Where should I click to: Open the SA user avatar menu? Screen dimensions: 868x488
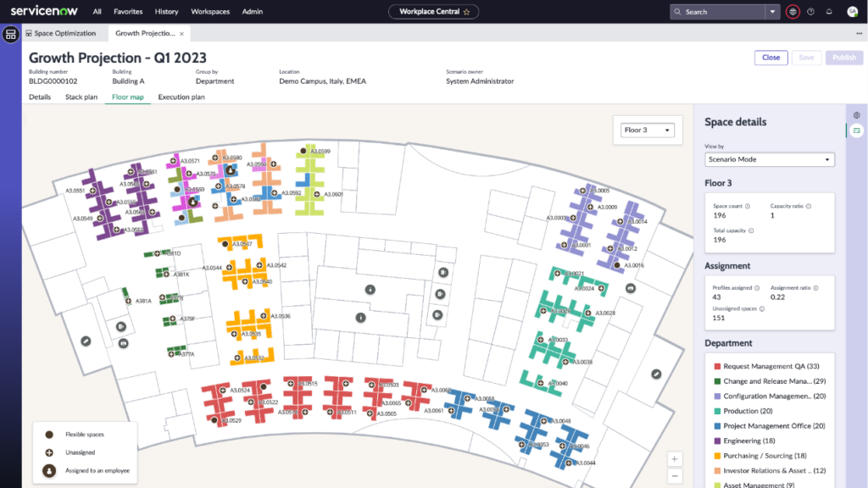852,11
